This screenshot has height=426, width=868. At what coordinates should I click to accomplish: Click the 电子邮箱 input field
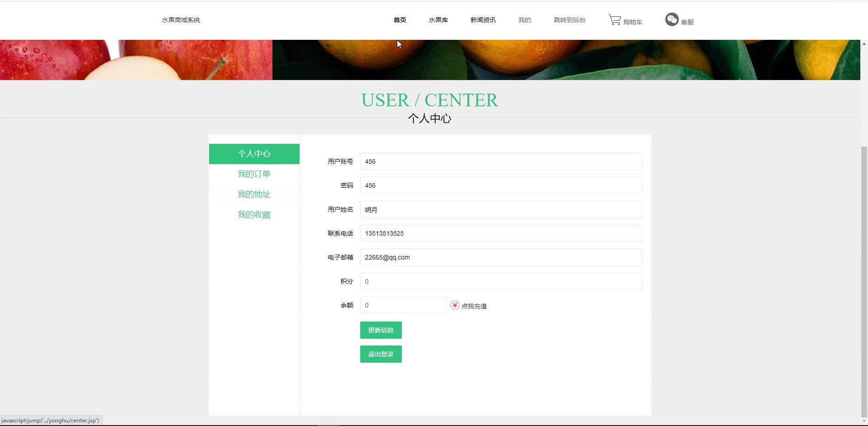click(501, 257)
